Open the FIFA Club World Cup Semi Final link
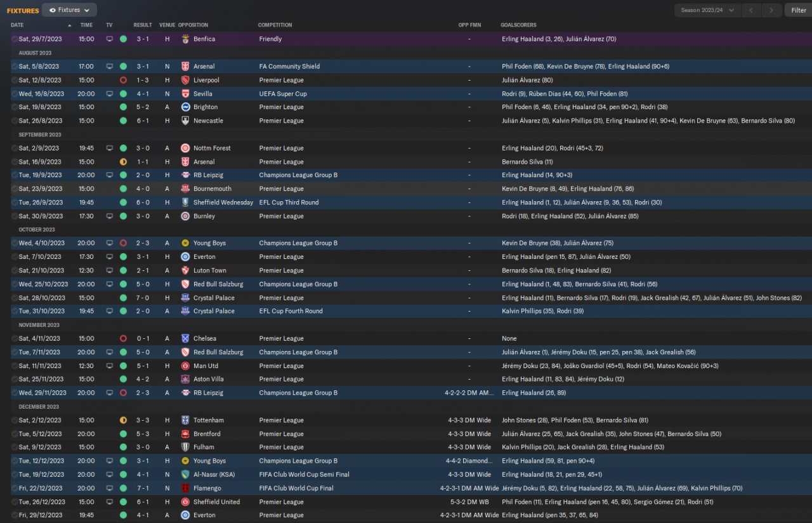This screenshot has width=812, height=523. click(304, 474)
